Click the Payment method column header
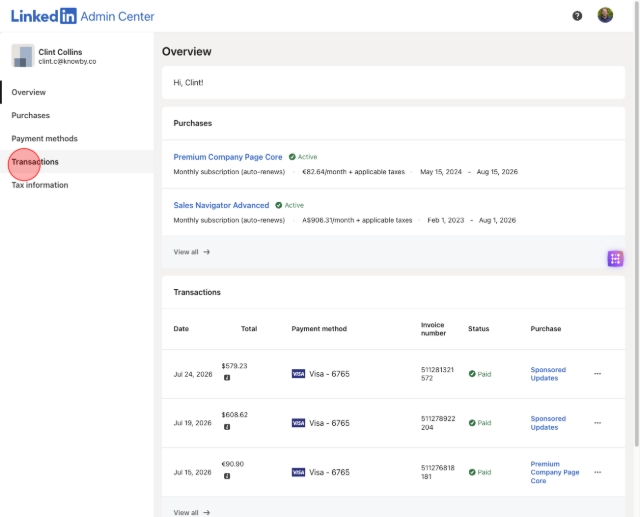Viewport: 640px width, 517px height. (319, 329)
